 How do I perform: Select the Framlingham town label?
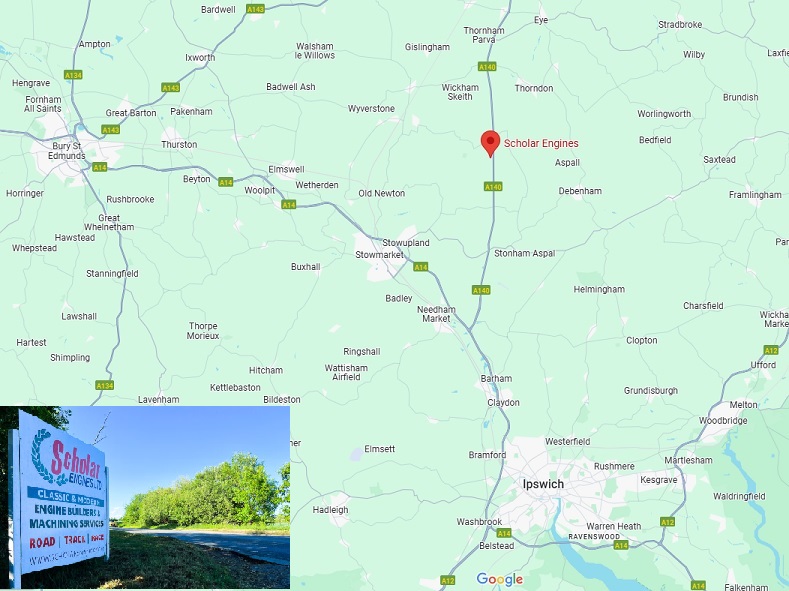[x=755, y=195]
